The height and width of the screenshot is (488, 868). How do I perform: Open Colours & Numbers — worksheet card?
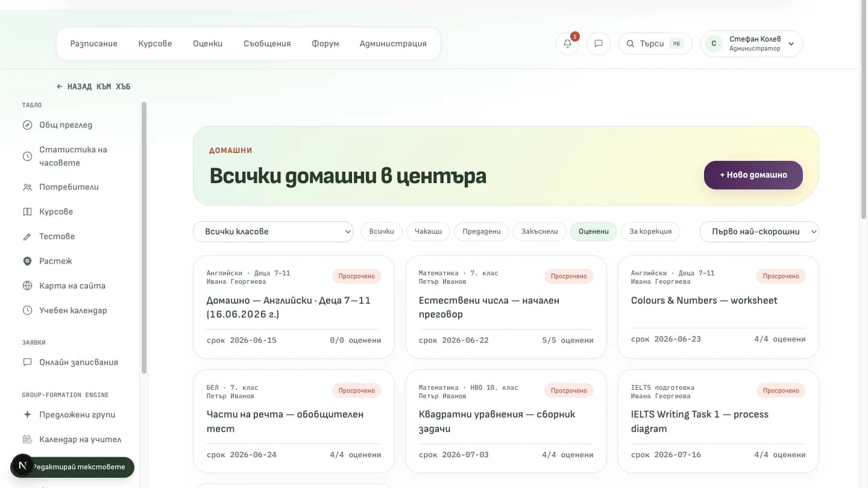click(719, 307)
